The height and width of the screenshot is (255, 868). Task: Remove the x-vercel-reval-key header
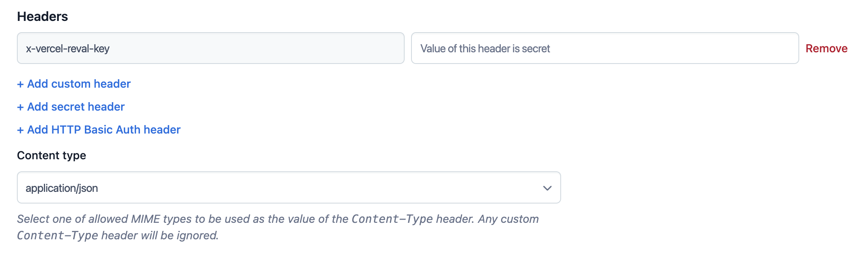[x=827, y=48]
